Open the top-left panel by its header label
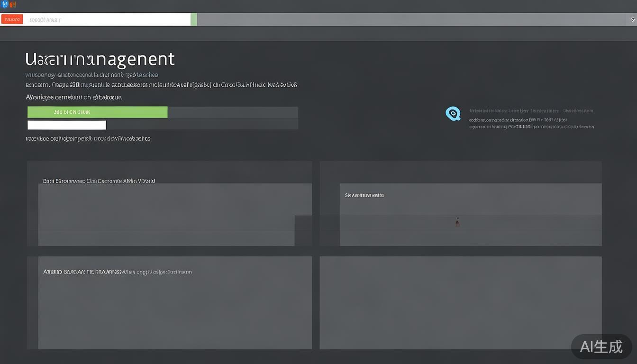Image resolution: width=637 pixels, height=364 pixels. click(99, 181)
